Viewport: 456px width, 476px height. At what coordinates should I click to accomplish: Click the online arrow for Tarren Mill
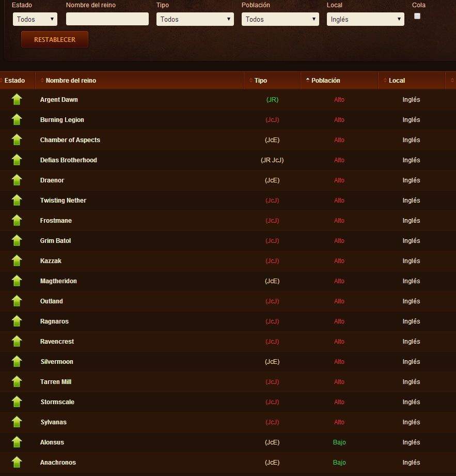(17, 381)
